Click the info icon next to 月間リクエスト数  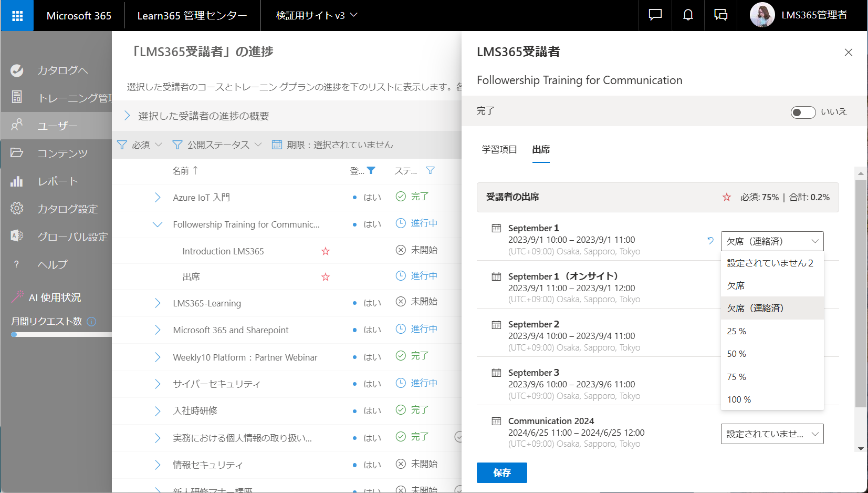[x=91, y=321]
